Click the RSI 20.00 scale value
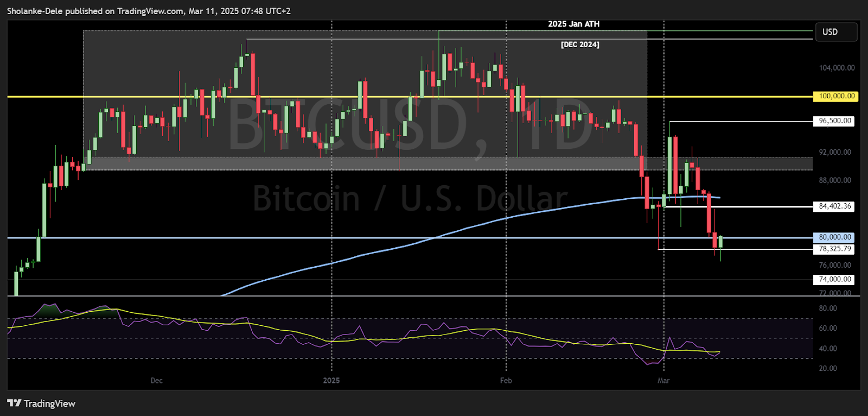 pyautogui.click(x=828, y=368)
